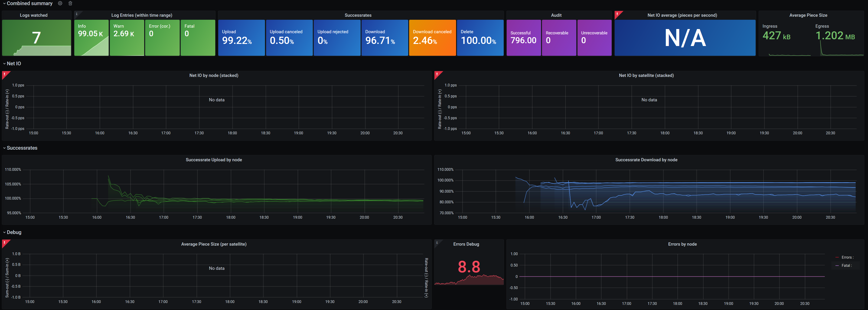The image size is (868, 310).
Task: Toggle the Fatal series in the legend
Action: point(846,265)
